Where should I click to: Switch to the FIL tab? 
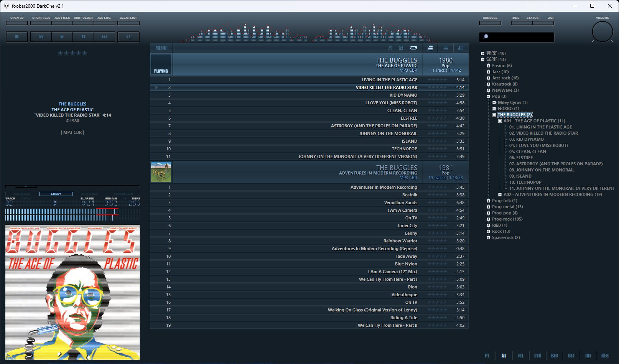pyautogui.click(x=520, y=356)
